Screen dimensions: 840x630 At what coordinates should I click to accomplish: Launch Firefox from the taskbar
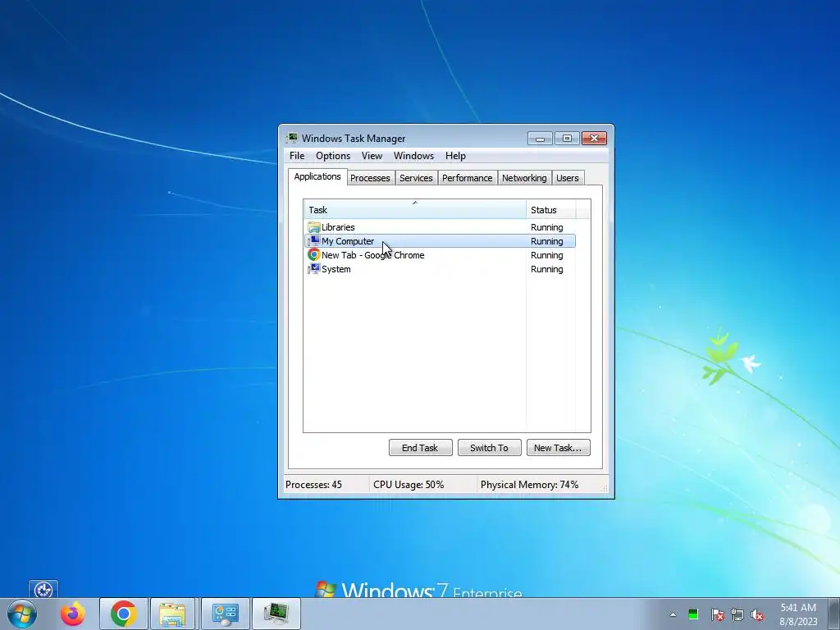click(x=73, y=614)
